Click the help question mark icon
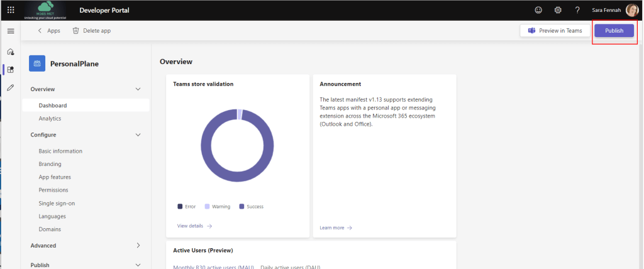The width and height of the screenshot is (644, 269). pyautogui.click(x=577, y=10)
